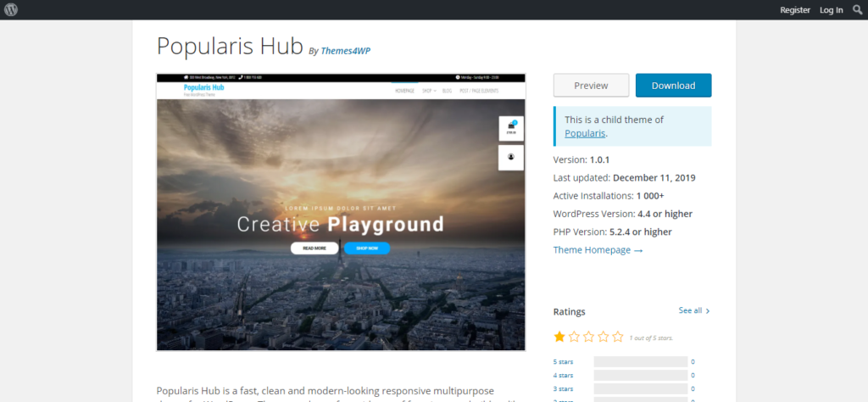Click the fourth rating star
Viewport: 868px width, 402px height.
coord(604,337)
